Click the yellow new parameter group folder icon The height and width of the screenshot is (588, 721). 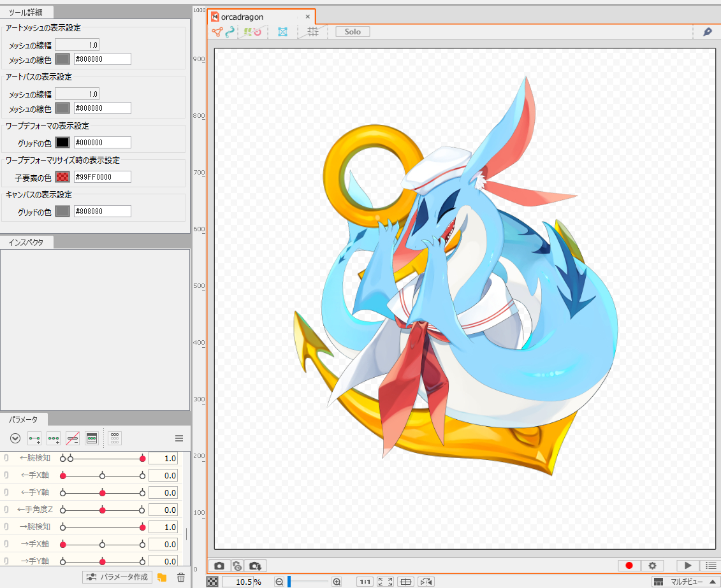(x=162, y=577)
